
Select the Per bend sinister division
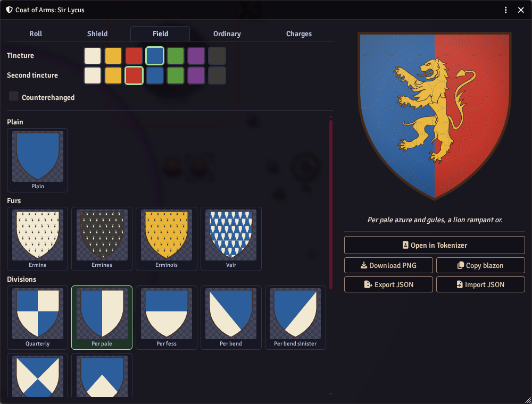click(295, 317)
